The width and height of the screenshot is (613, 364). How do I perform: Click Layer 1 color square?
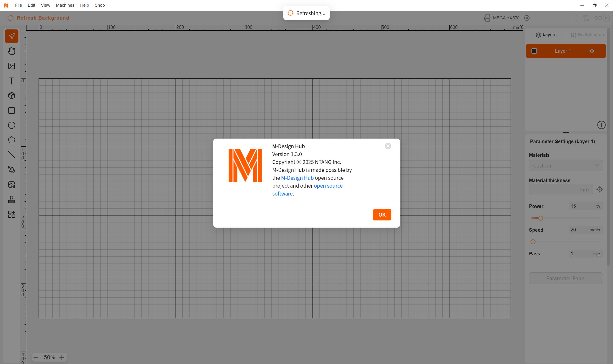pyautogui.click(x=534, y=51)
